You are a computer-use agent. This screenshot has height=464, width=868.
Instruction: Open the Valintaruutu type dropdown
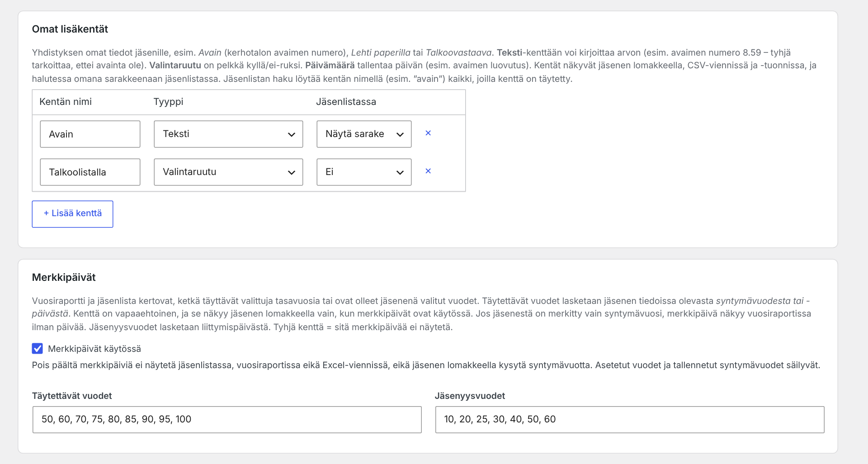point(228,172)
